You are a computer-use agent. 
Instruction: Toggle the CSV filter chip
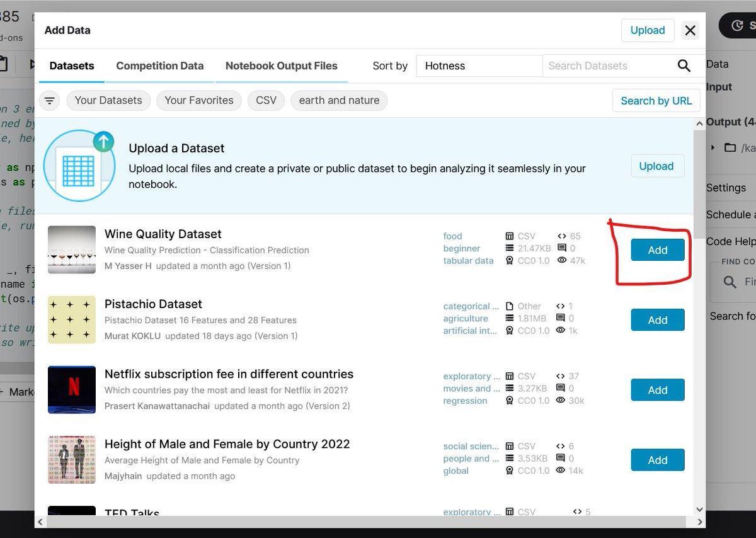[x=266, y=100]
